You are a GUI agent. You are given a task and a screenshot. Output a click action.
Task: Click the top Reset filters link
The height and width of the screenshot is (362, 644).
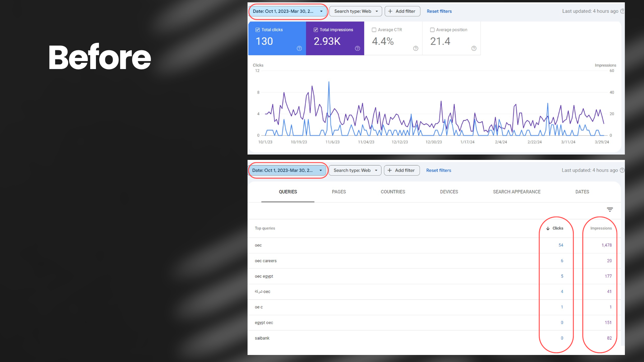tap(439, 11)
